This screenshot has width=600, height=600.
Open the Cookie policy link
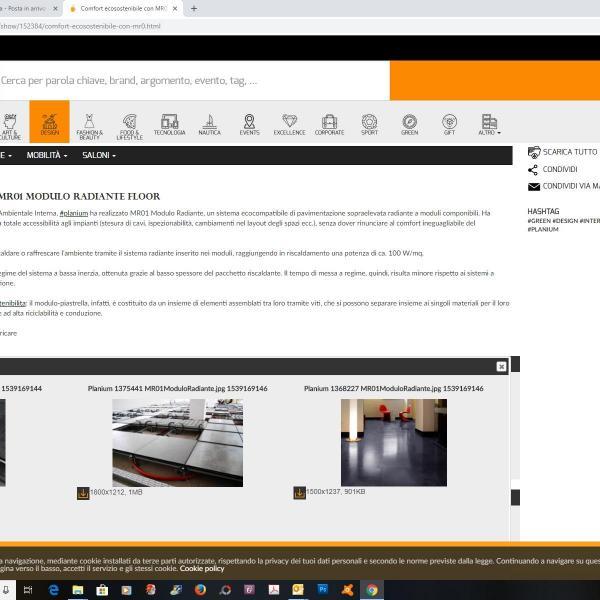click(x=202, y=569)
